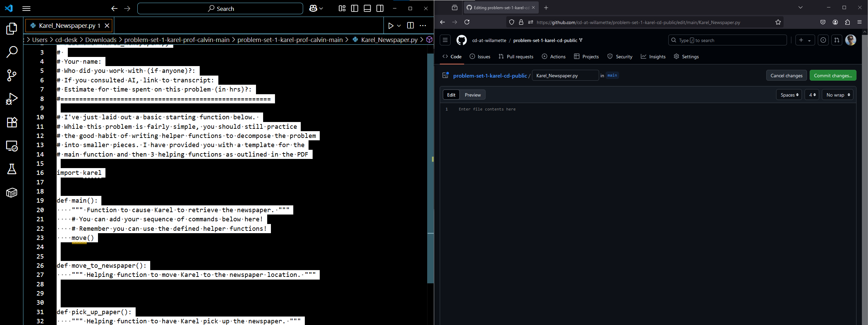The height and width of the screenshot is (325, 868).
Task: Open Run and Debug view
Action: [x=12, y=99]
